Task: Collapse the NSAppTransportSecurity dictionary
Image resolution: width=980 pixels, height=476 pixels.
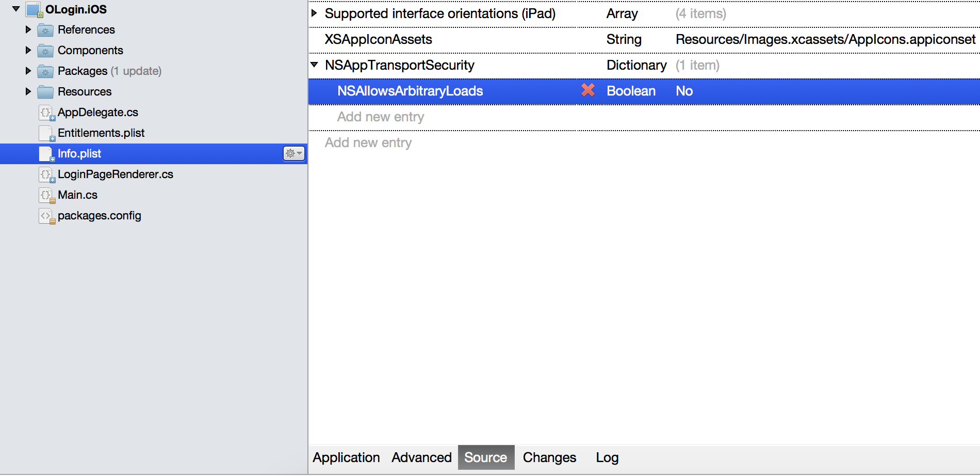Action: pyautogui.click(x=314, y=65)
